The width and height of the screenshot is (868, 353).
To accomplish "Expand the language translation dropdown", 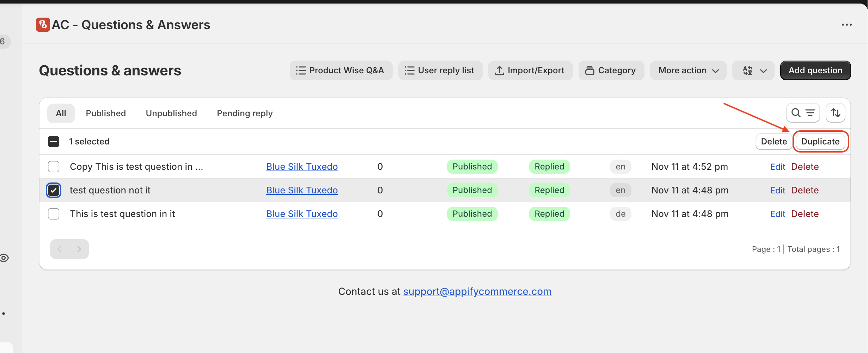I will 753,70.
